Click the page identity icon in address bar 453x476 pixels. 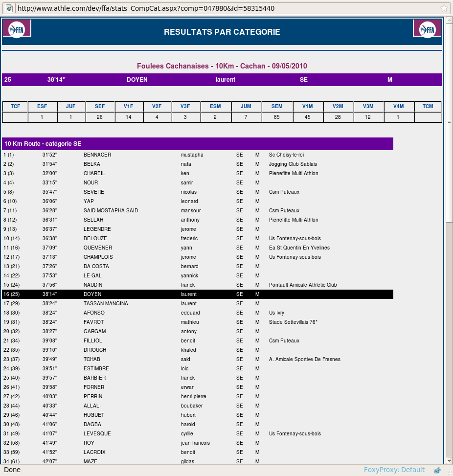tap(9, 8)
